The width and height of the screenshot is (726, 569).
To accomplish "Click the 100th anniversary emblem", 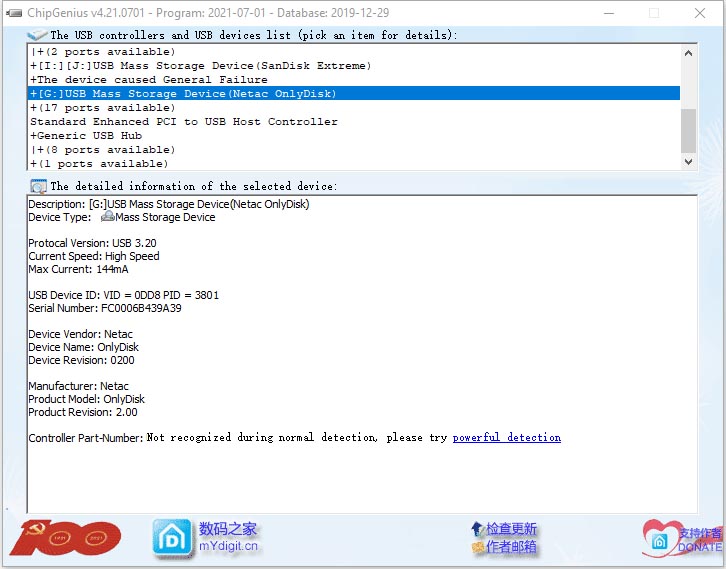I will (65, 537).
